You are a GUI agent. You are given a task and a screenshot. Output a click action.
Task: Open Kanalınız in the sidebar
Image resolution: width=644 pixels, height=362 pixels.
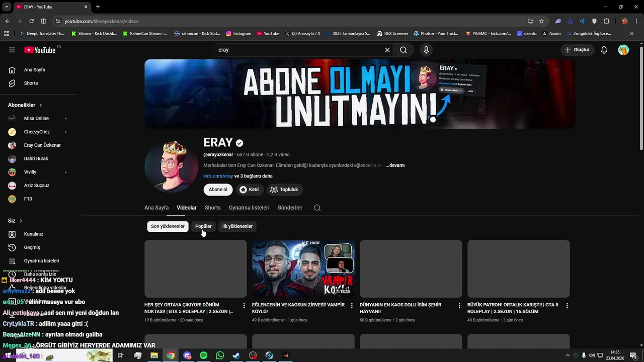click(39, 234)
